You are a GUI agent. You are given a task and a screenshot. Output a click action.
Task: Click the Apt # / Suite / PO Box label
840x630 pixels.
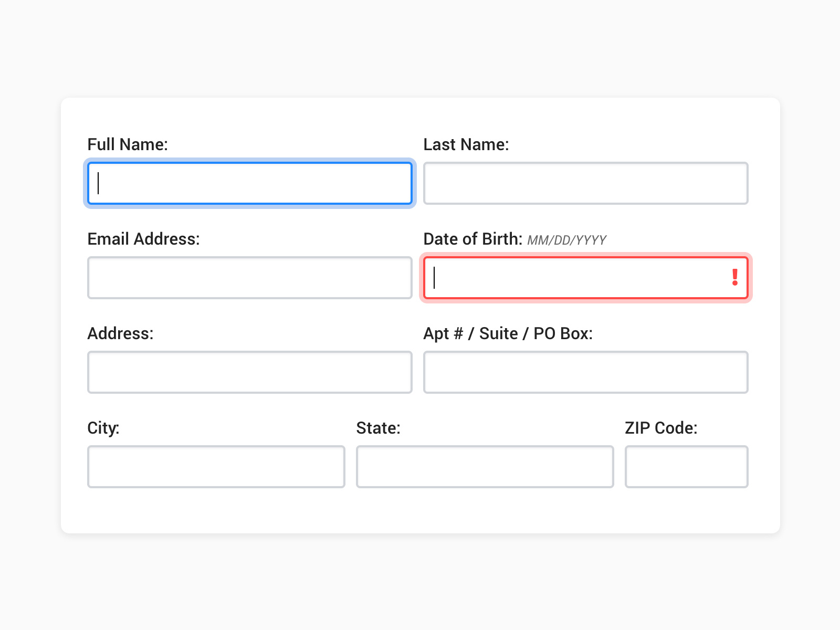click(x=508, y=333)
